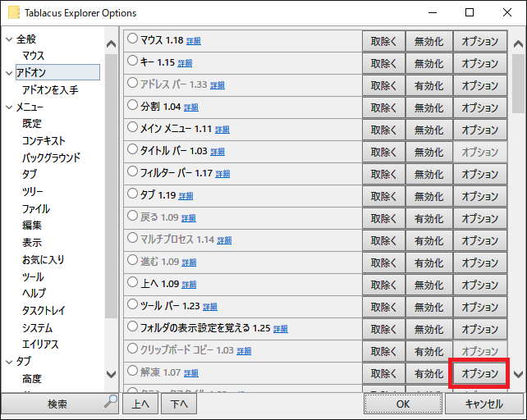This screenshot has height=420, width=527.
Task: Click the tree scrollbar down arrow
Action: [x=112, y=374]
